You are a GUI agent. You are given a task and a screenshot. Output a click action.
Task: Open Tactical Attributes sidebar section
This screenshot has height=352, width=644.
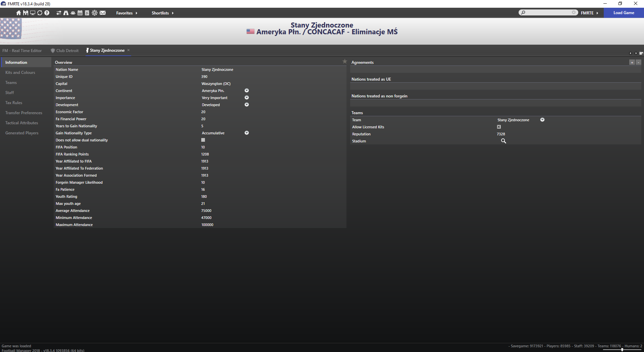22,123
